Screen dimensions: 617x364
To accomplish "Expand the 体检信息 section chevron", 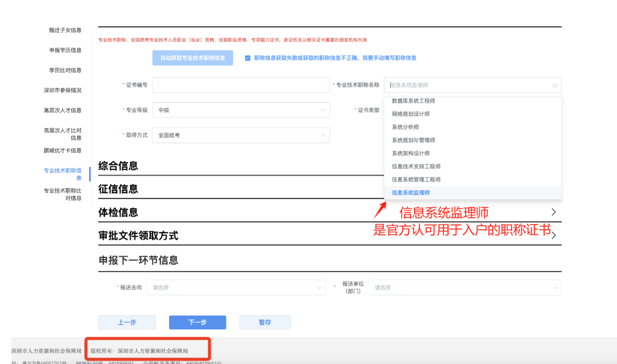I will coord(554,212).
